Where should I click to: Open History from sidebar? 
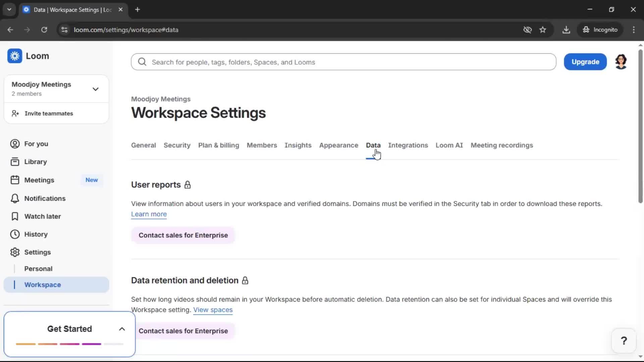coord(36,234)
